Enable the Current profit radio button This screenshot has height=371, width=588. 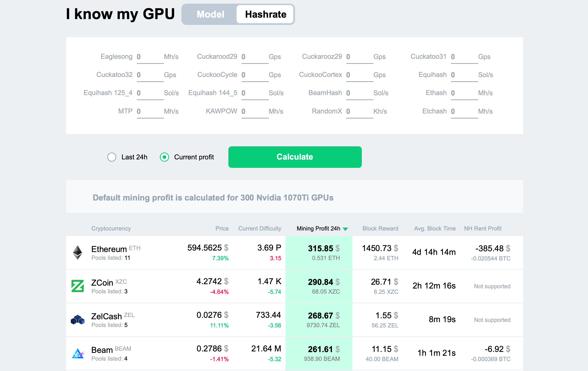point(164,157)
